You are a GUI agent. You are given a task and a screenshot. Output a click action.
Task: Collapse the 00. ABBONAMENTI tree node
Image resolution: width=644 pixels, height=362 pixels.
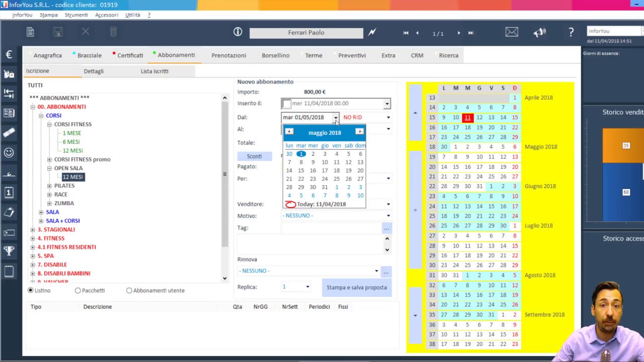[33, 107]
